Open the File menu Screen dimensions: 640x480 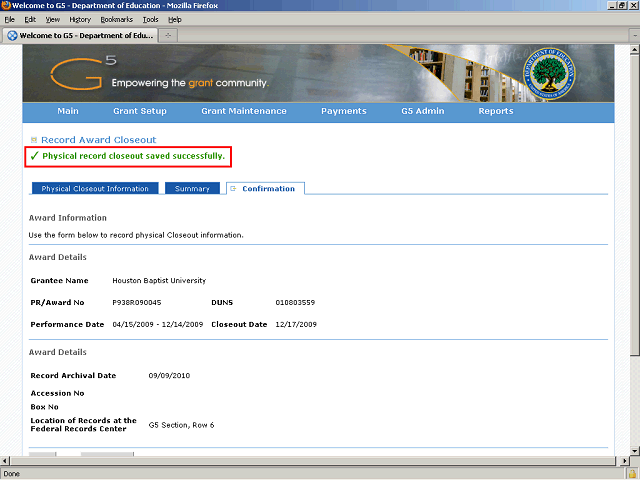coord(9,20)
